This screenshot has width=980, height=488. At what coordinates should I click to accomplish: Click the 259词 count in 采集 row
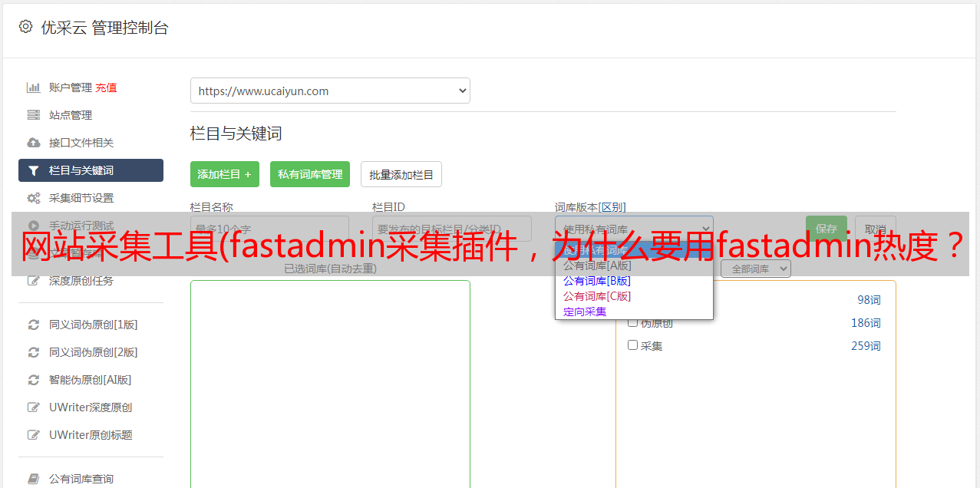tap(866, 346)
